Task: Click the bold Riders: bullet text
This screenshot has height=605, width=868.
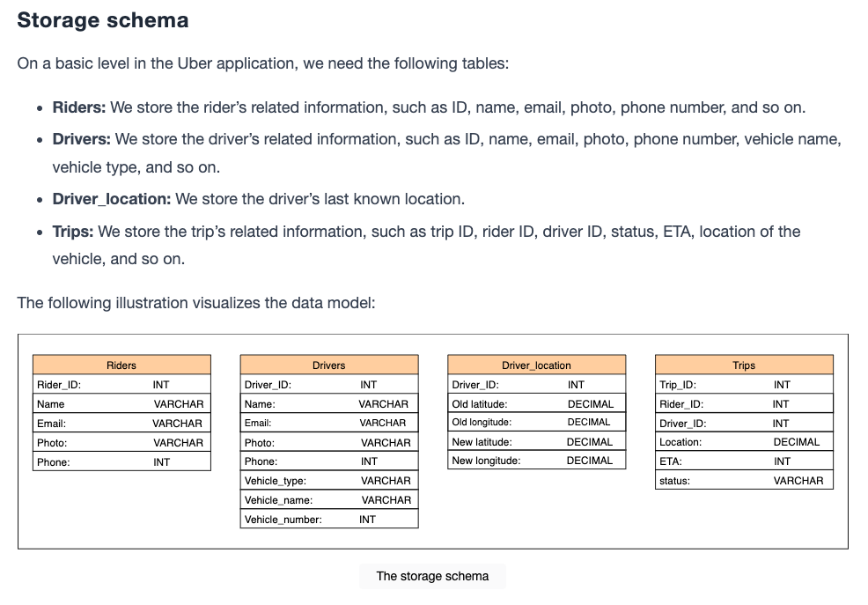Action: pos(79,107)
